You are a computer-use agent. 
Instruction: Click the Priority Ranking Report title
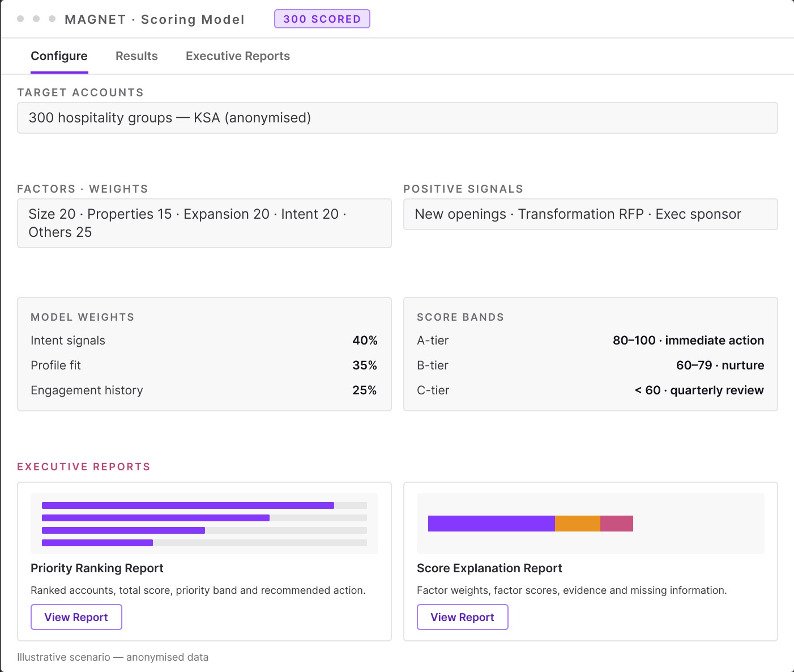(x=97, y=568)
